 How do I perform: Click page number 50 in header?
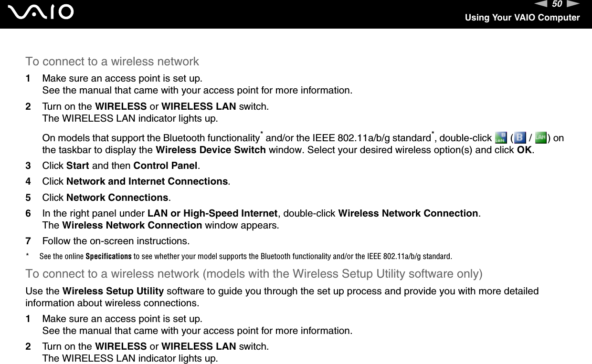(x=556, y=5)
